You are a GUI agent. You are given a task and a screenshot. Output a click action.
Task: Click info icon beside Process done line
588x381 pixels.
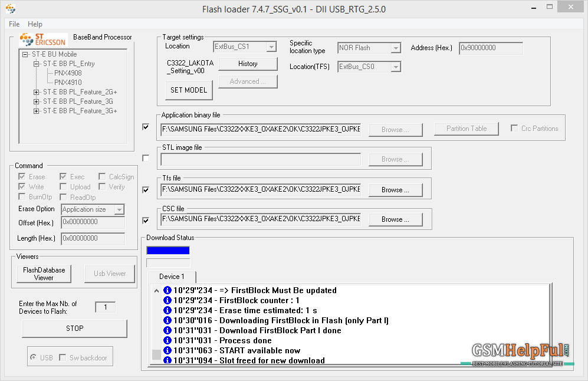pos(167,340)
